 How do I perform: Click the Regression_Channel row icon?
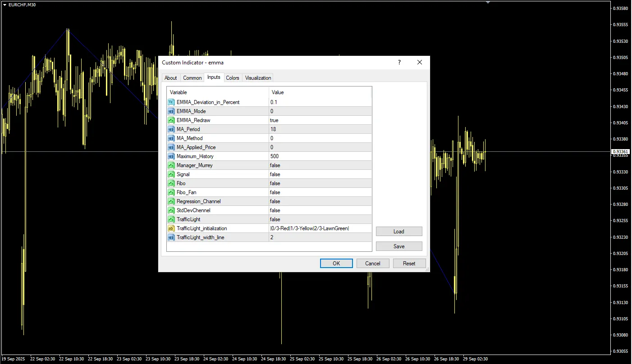click(x=171, y=201)
